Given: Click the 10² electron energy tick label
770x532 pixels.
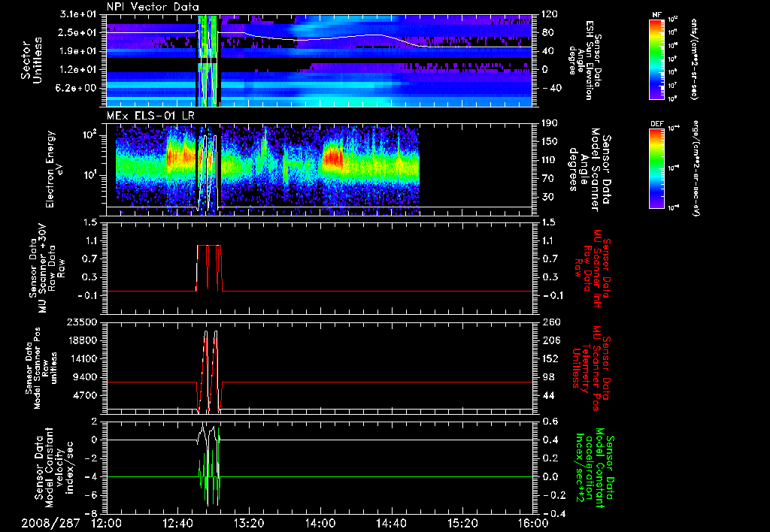Looking at the screenshot, I should click(89, 135).
